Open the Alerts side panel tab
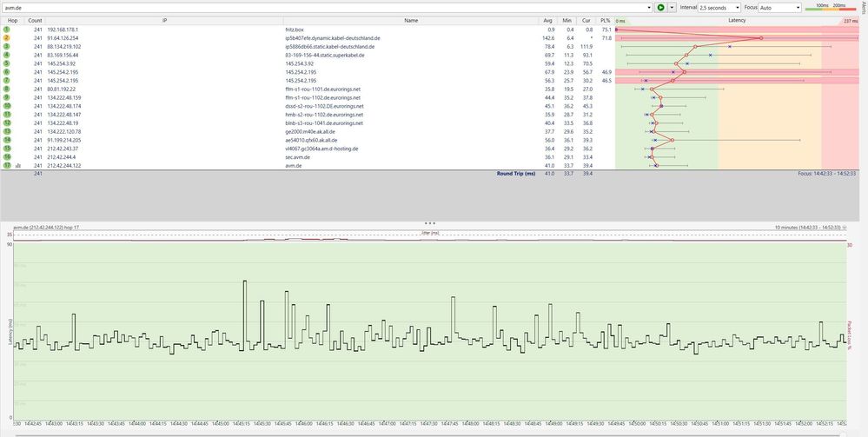868x437 pixels. point(864,8)
